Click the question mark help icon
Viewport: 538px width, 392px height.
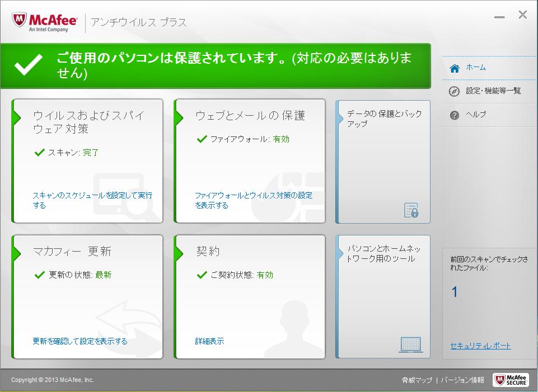(454, 115)
